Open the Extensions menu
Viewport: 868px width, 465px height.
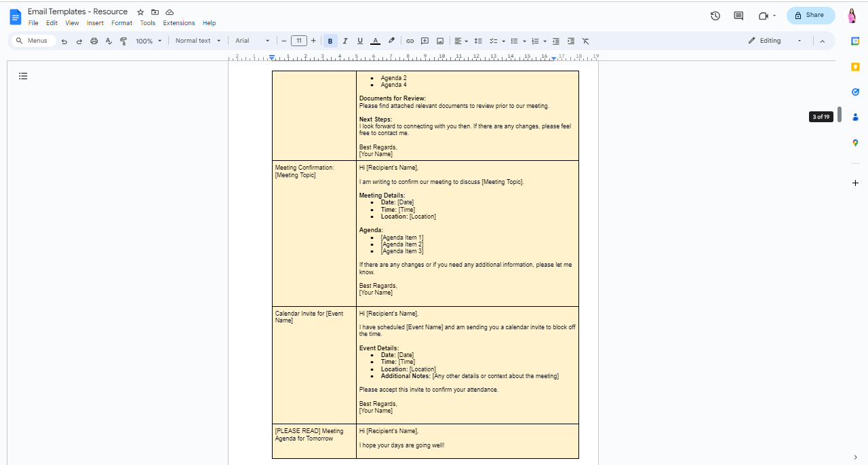pos(179,23)
